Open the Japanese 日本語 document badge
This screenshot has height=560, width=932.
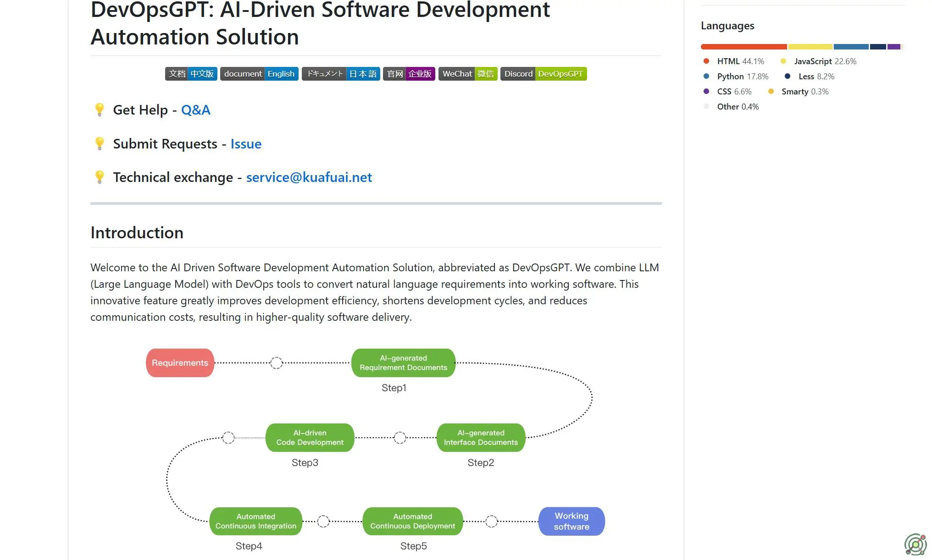point(341,74)
